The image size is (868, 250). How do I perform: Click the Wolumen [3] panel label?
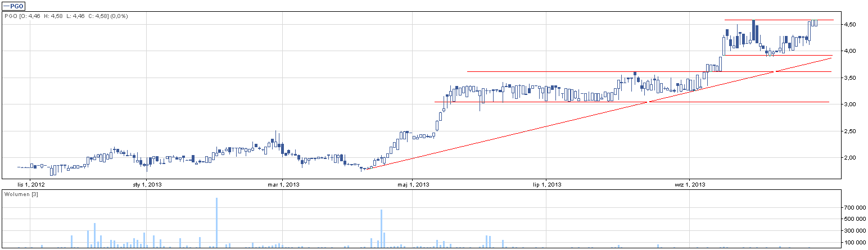pos(21,194)
